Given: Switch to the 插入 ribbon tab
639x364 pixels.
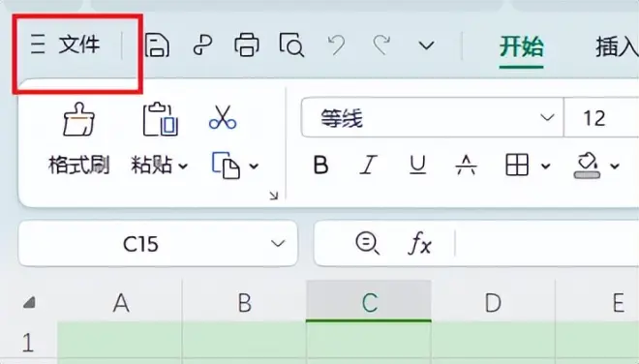Looking at the screenshot, I should tap(617, 46).
